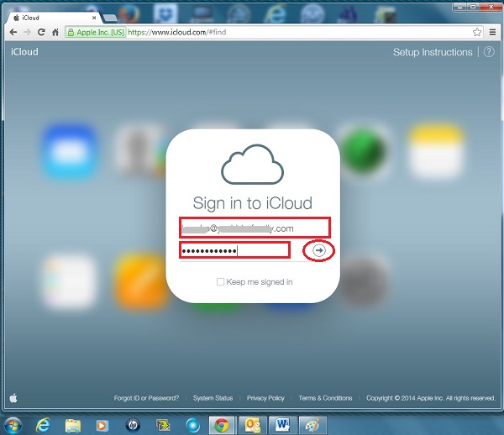Open Windows Media Player from the taskbar
504x435 pixels.
(x=102, y=426)
